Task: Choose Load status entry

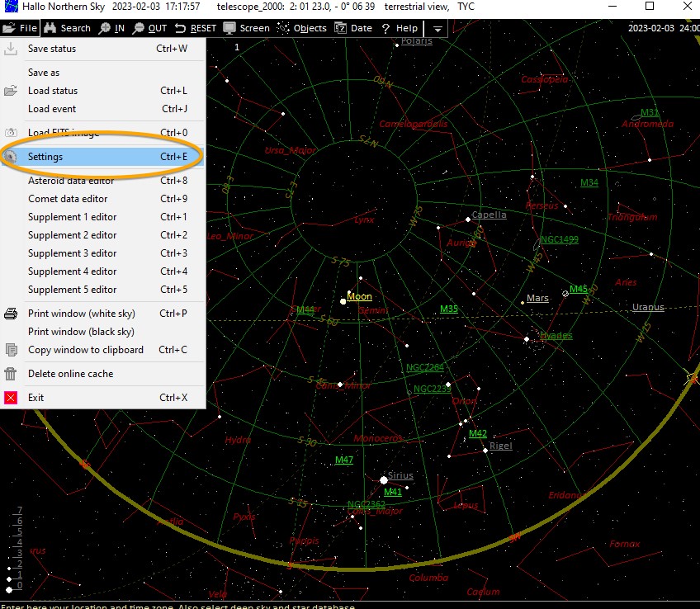Action: [x=102, y=91]
